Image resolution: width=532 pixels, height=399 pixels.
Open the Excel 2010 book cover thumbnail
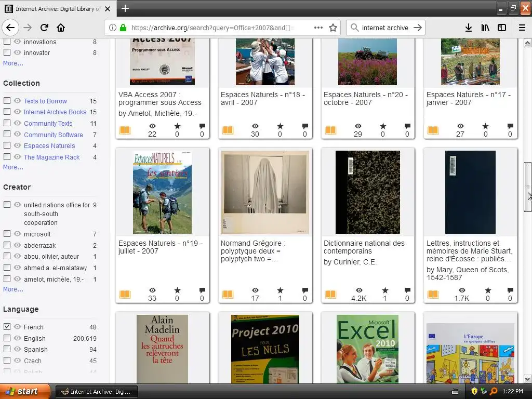(368, 349)
